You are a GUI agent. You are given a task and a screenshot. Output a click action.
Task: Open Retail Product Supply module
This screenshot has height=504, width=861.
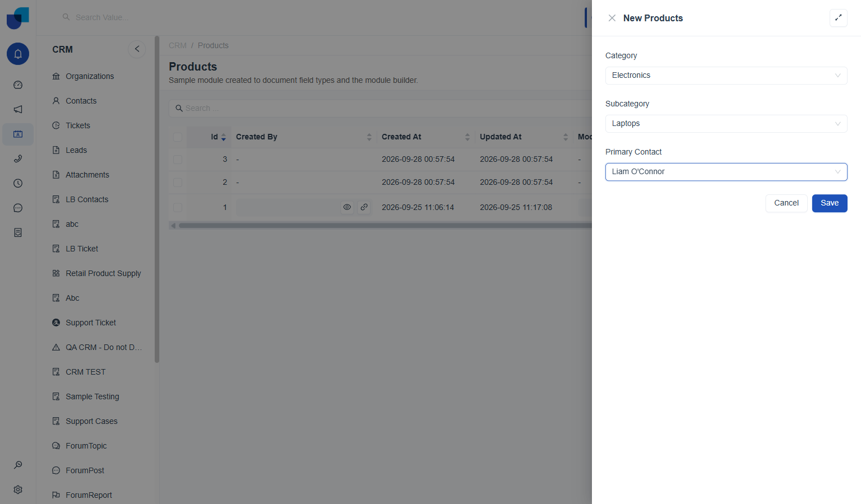pos(103,273)
